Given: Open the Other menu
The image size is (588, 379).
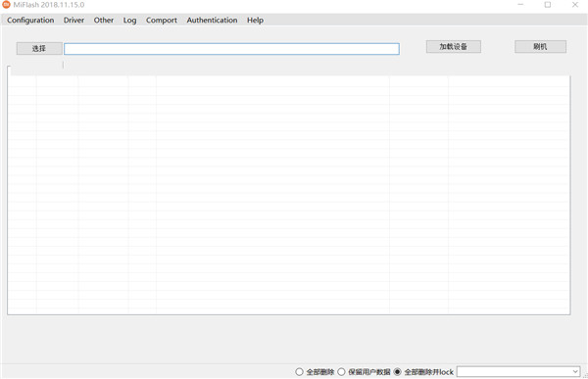Looking at the screenshot, I should tap(104, 21).
